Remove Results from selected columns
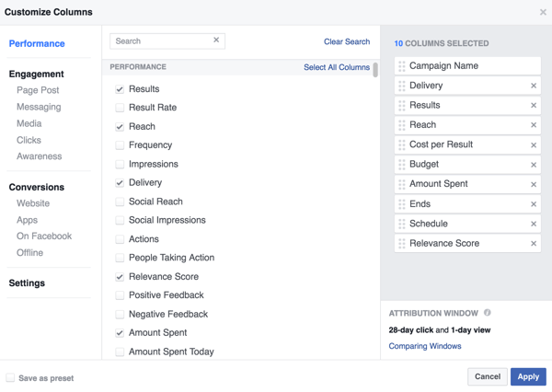 pyautogui.click(x=534, y=105)
